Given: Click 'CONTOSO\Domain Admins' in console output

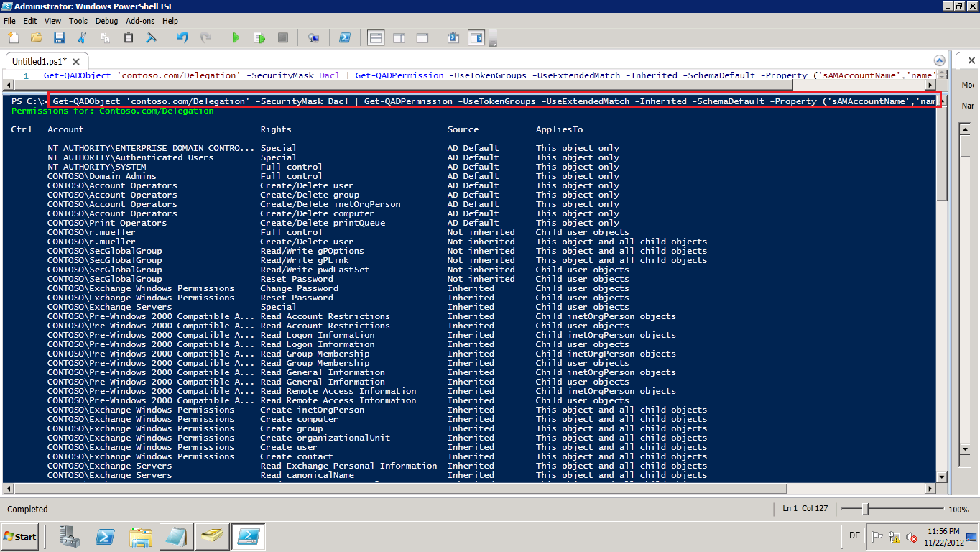Looking at the screenshot, I should [102, 176].
